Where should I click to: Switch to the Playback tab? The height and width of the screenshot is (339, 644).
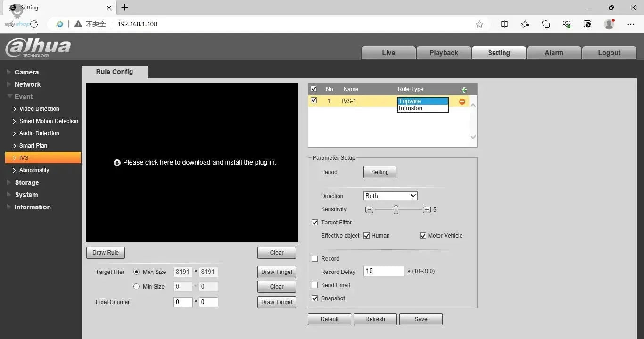pyautogui.click(x=443, y=53)
